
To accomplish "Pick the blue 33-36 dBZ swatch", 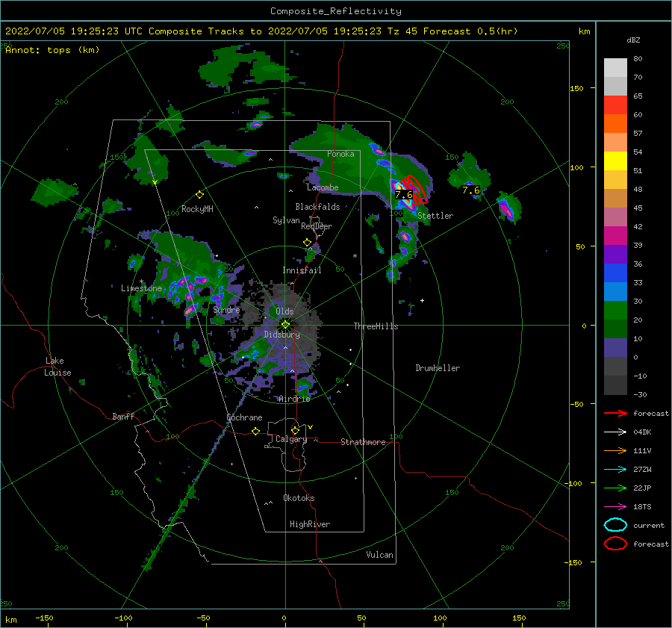I will (x=615, y=273).
